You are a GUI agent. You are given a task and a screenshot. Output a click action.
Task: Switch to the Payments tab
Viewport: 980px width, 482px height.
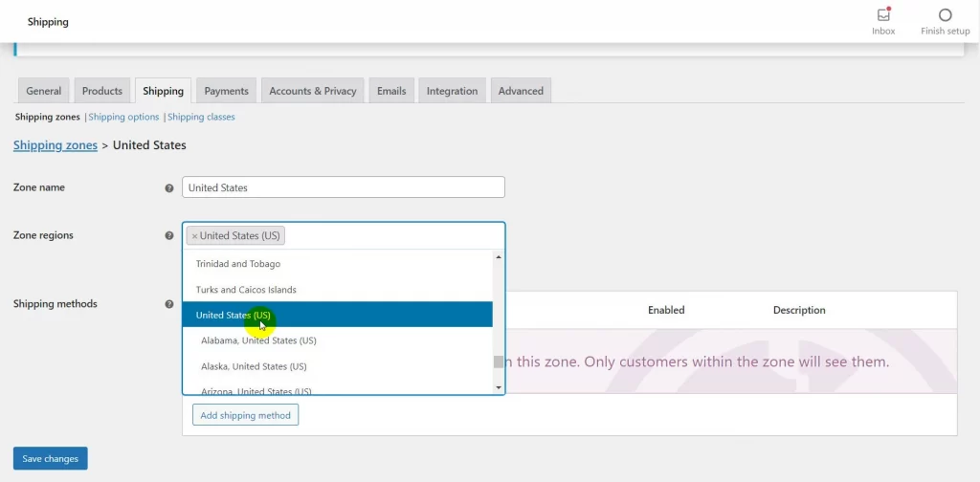click(x=226, y=91)
